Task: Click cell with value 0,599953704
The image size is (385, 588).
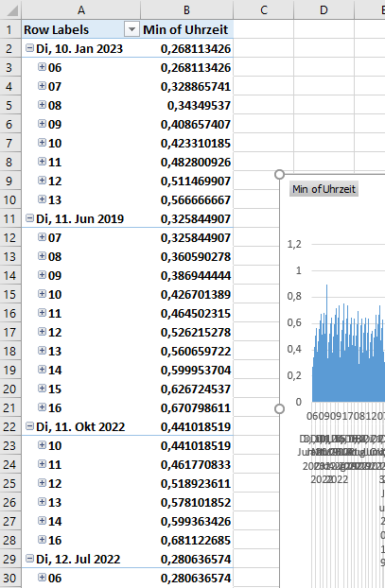Action: (x=187, y=370)
